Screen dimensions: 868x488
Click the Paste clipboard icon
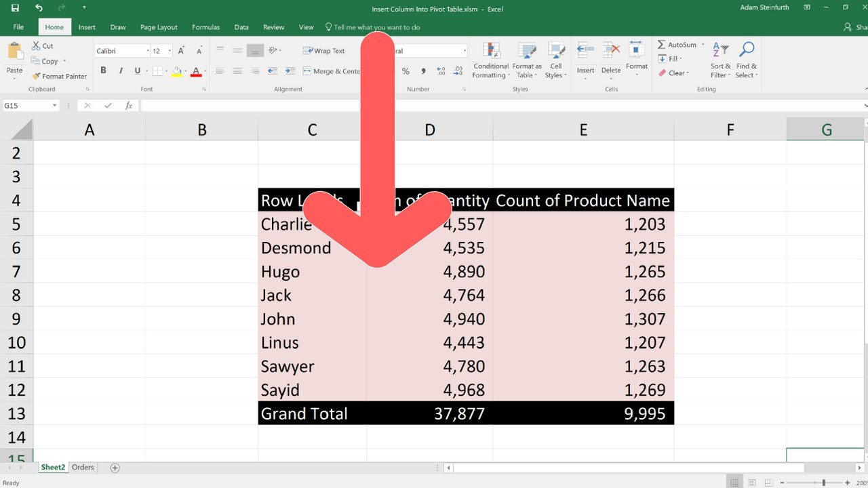[14, 52]
